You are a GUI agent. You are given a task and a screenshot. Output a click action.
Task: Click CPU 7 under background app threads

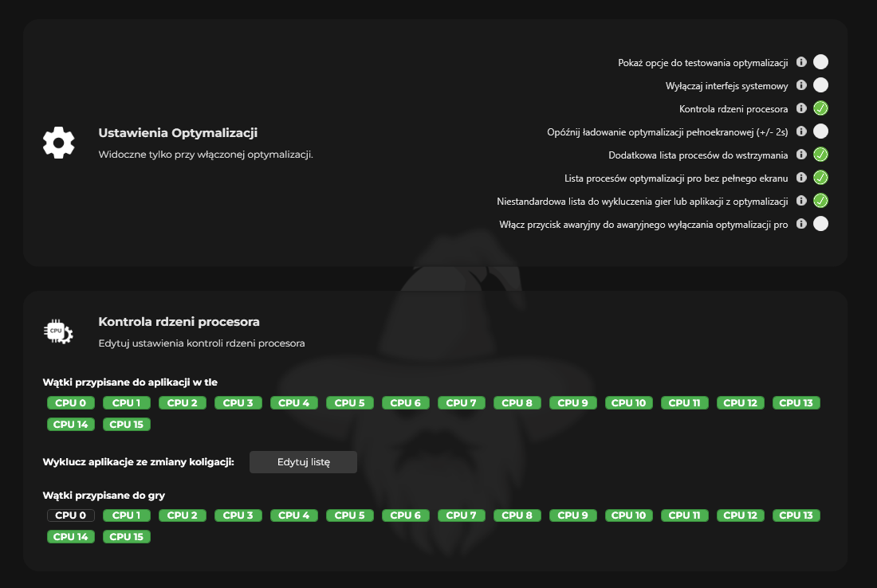[x=462, y=402]
